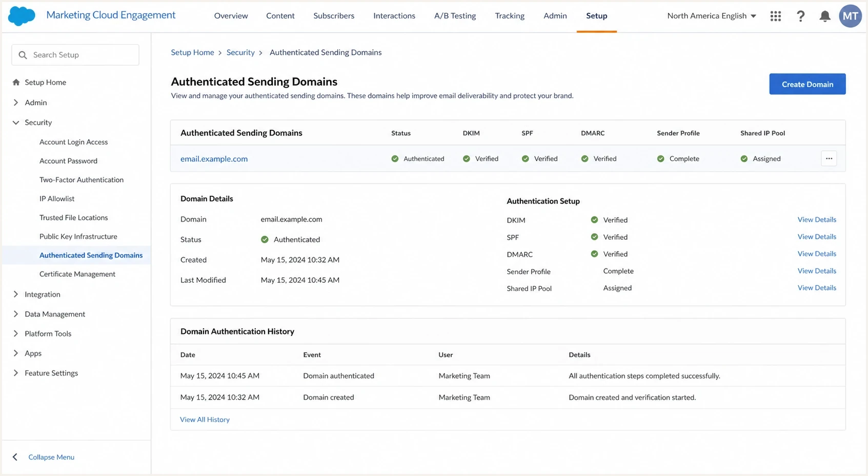Click the DKIM check icon in Authentication Setup
868x476 pixels.
click(x=594, y=220)
